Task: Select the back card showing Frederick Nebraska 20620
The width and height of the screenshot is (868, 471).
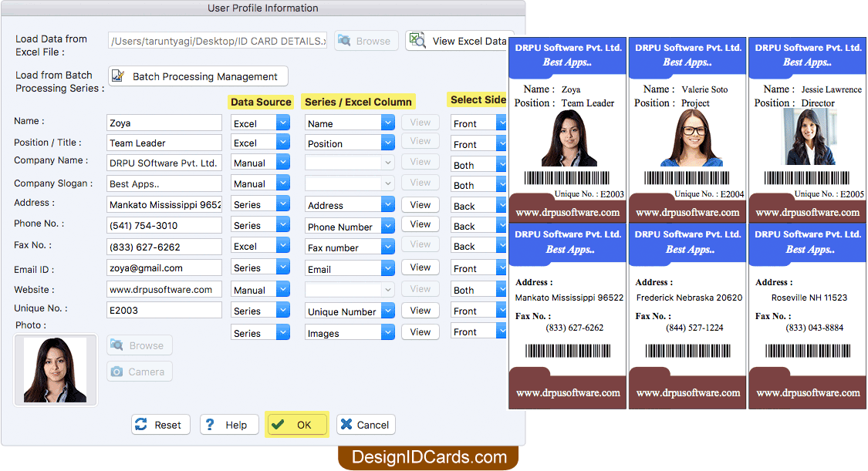Action: [687, 316]
